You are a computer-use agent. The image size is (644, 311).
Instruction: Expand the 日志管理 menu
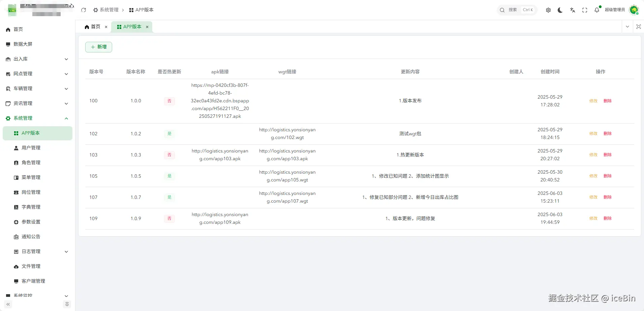click(37, 251)
